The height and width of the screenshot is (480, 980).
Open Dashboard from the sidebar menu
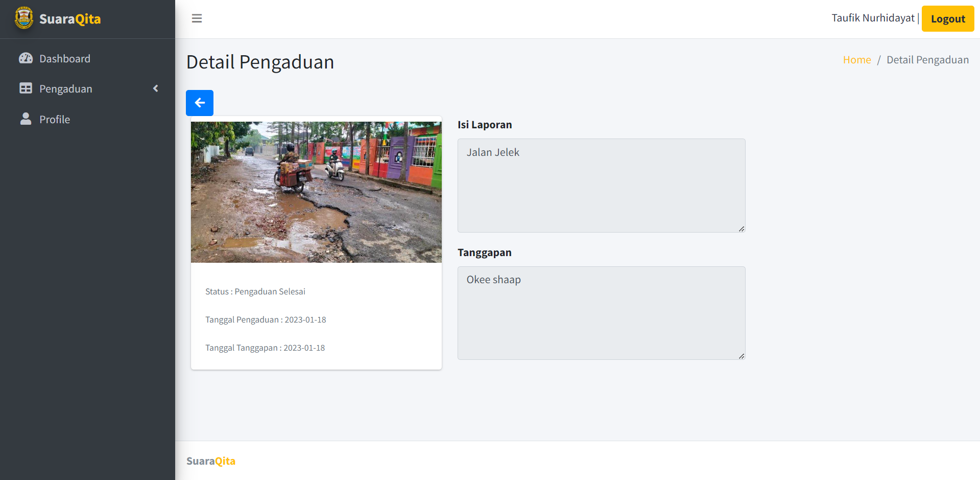coord(64,58)
